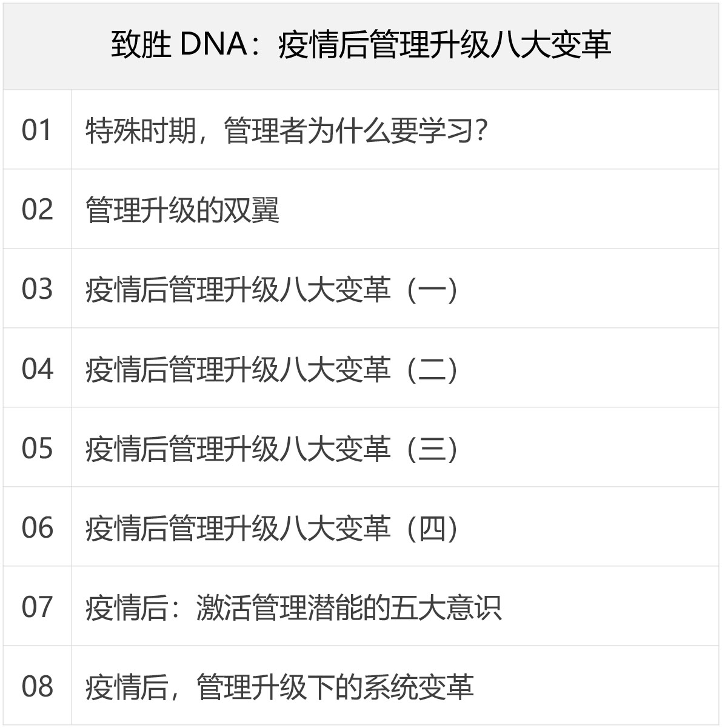
Task: Open "疫情后管理升级八大变革（三）" lesson
Action: pos(272,449)
